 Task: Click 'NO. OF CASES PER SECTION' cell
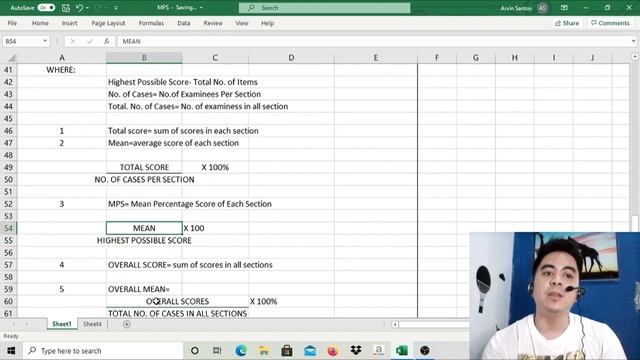click(x=144, y=180)
